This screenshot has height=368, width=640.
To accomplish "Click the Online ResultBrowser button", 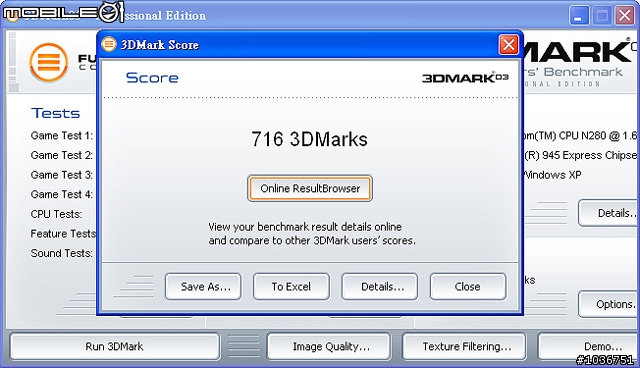I will pyautogui.click(x=310, y=188).
